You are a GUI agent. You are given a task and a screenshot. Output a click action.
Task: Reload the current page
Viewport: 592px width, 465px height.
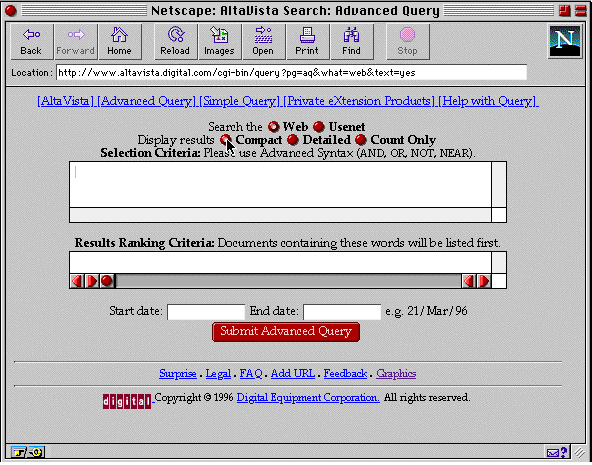[x=176, y=42]
